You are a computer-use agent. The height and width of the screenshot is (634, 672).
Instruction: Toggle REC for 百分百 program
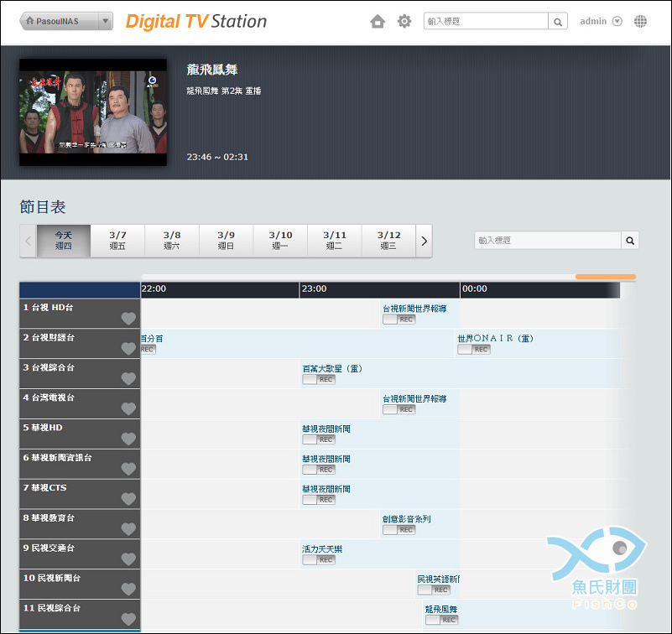coord(148,350)
